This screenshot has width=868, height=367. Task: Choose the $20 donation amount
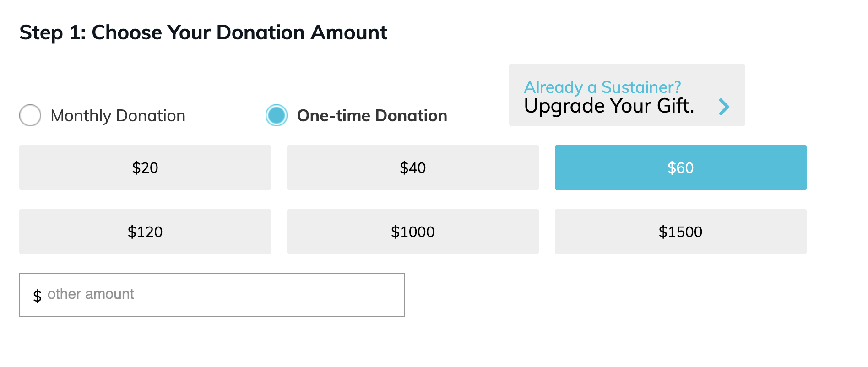click(x=145, y=167)
